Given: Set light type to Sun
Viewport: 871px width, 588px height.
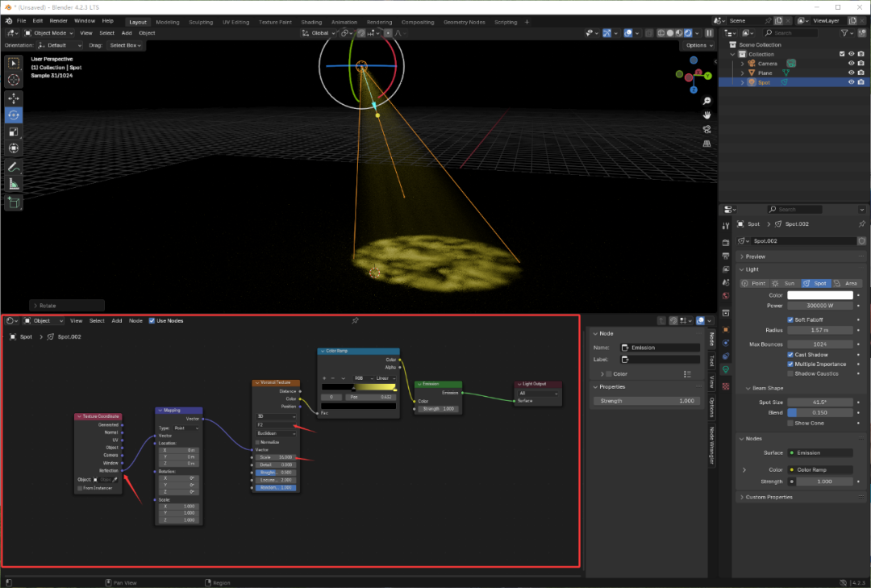Looking at the screenshot, I should click(x=785, y=283).
